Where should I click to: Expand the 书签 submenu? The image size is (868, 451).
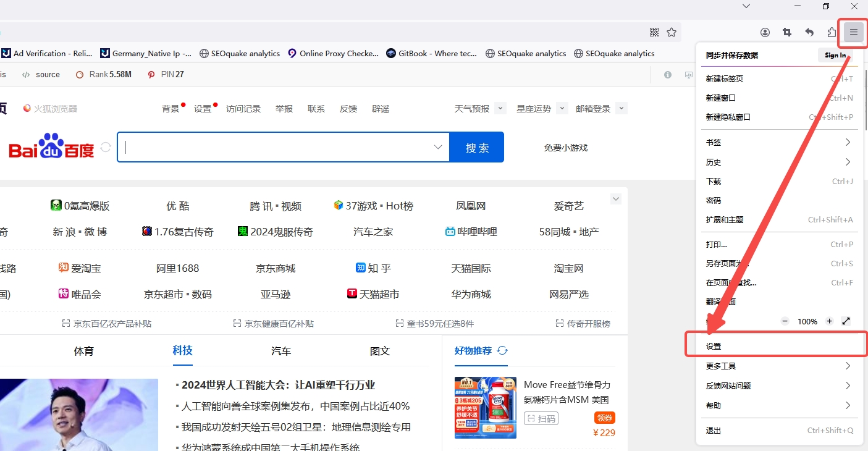780,142
